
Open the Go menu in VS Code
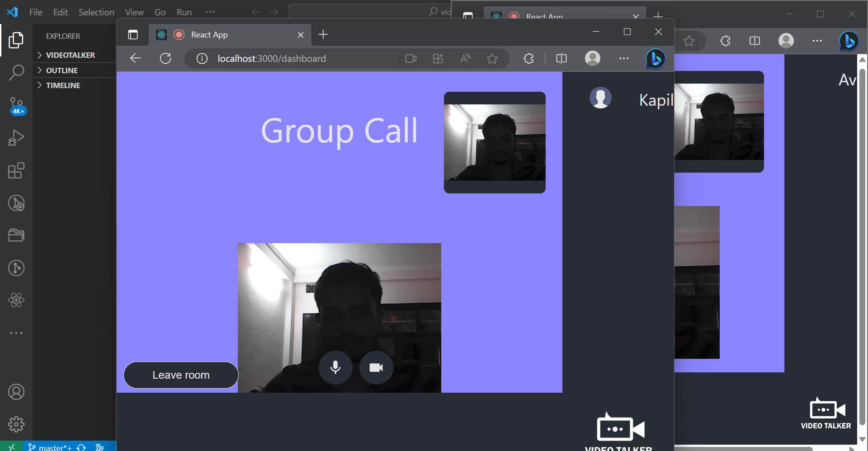tap(160, 12)
